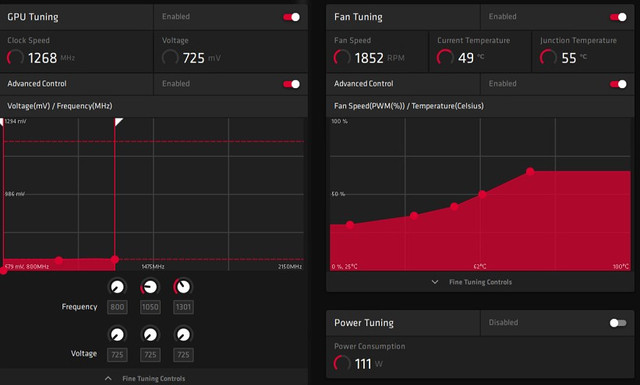Toggle the GPU Tuning Enabled switch
640x385 pixels.
(291, 17)
